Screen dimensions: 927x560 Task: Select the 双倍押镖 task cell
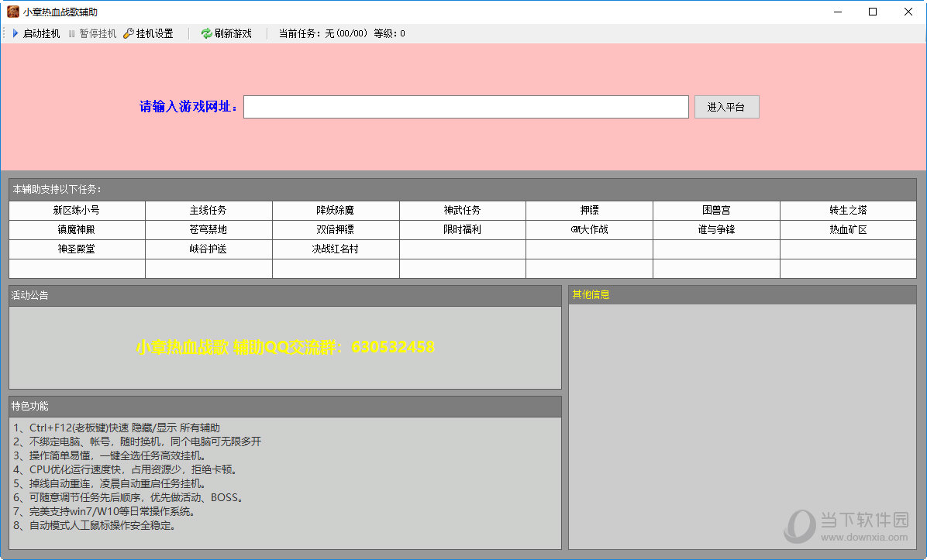pos(336,230)
